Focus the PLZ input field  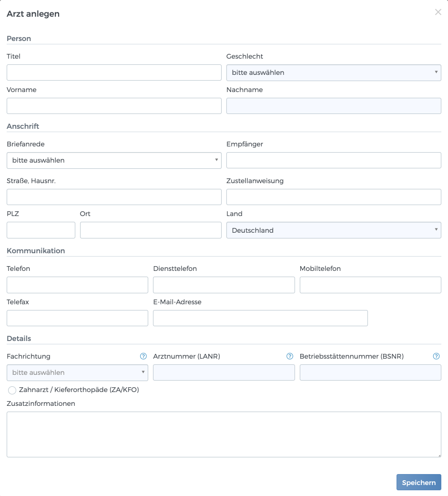[x=41, y=230]
